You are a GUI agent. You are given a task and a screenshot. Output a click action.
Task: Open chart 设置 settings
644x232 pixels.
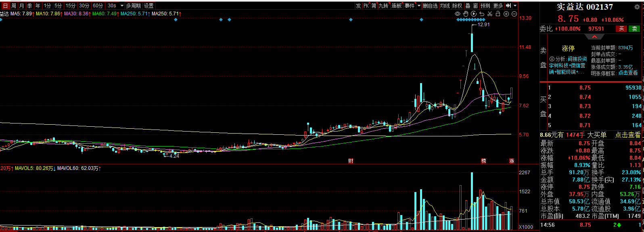pos(149,6)
